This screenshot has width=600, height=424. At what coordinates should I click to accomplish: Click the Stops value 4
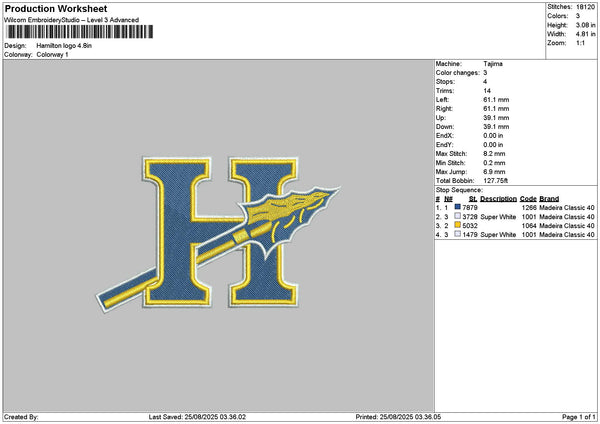tap(485, 82)
